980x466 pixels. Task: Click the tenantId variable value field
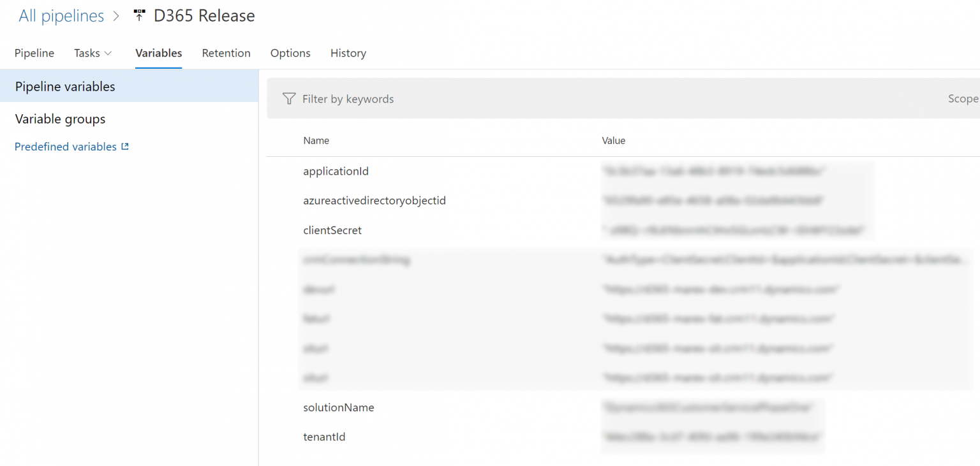click(713, 437)
